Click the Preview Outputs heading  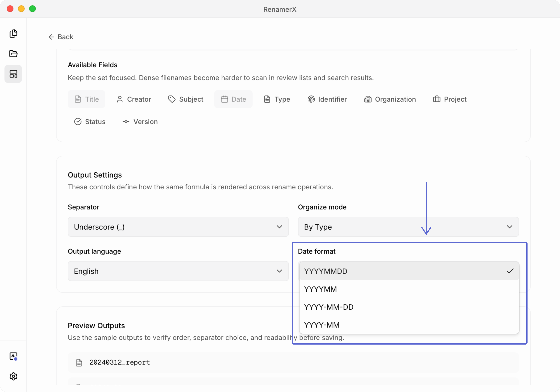pyautogui.click(x=96, y=325)
